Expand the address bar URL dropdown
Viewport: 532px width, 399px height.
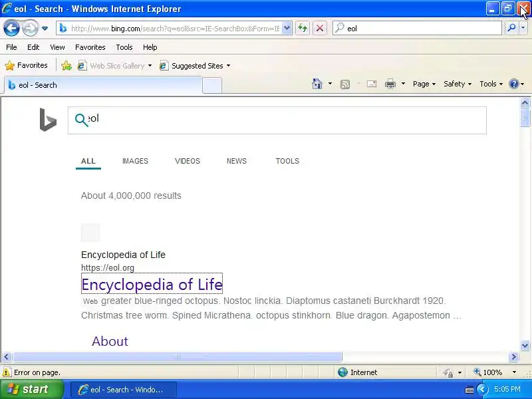(287, 28)
